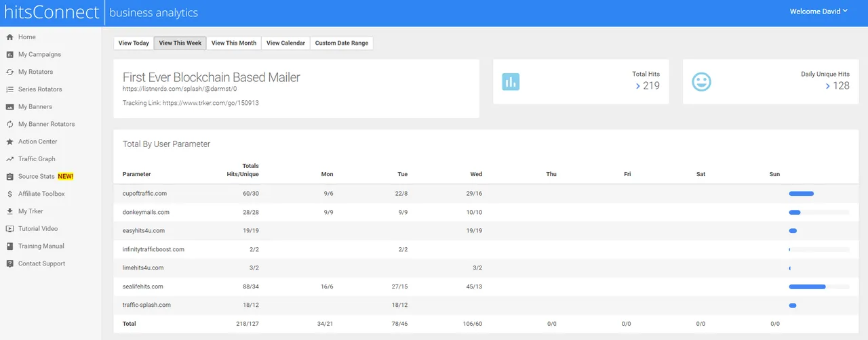Click the Tracking Link trker.com/go/150913 text

click(191, 104)
